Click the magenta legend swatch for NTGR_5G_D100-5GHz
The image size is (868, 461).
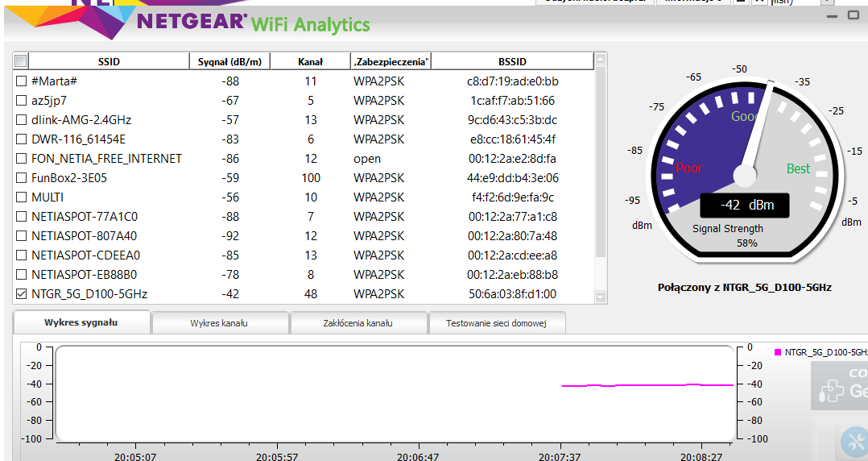pos(778,352)
